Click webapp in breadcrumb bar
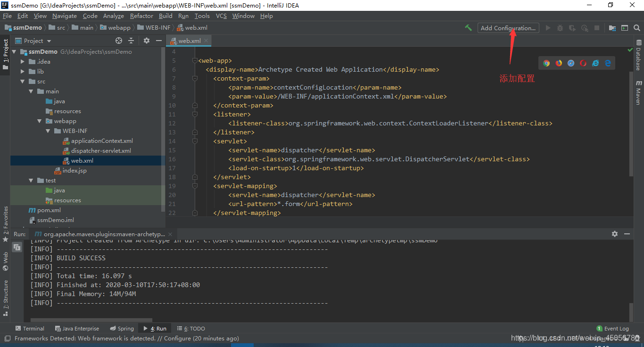Image resolution: width=644 pixels, height=347 pixels. pyautogui.click(x=115, y=28)
